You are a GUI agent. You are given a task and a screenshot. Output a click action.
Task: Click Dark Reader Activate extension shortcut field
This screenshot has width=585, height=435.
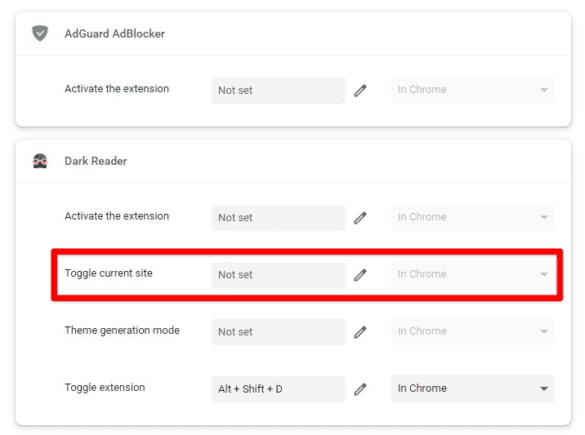(278, 218)
